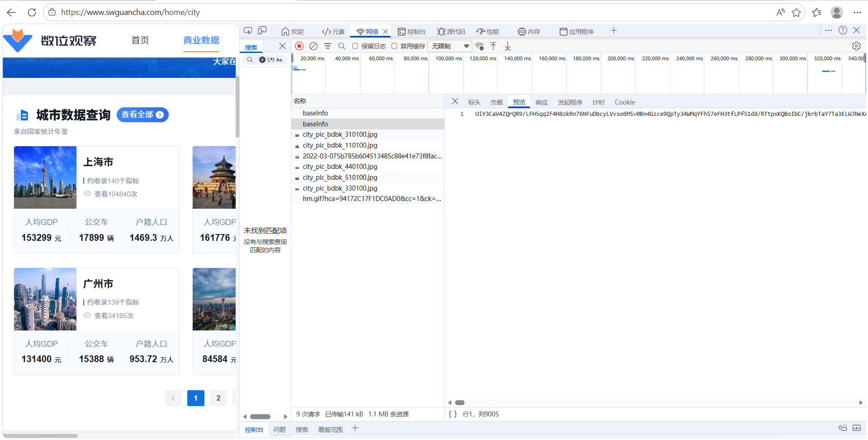The image size is (868, 440).
Task: Go to page 2 of city list
Action: click(x=218, y=398)
